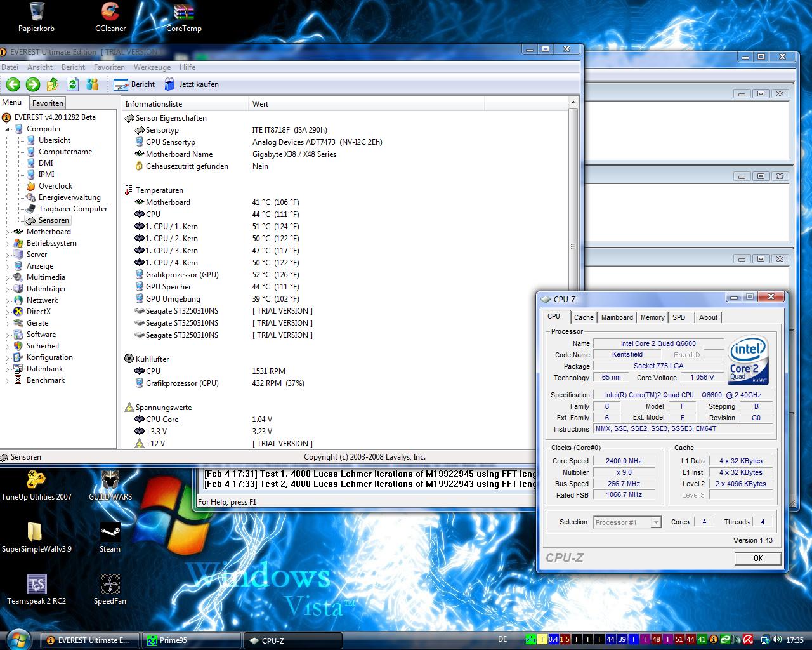Viewport: 812px width, 650px height.
Task: Select the CCleaner desktop icon
Action: (110, 17)
